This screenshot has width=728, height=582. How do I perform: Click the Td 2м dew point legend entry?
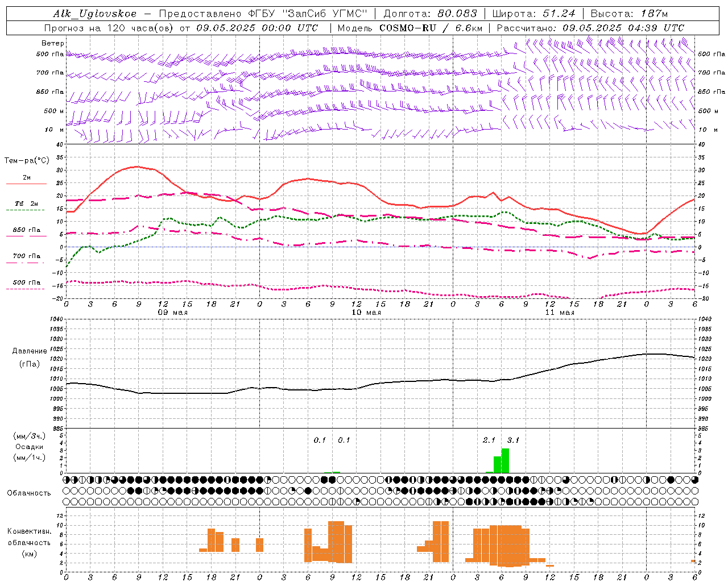[26, 206]
